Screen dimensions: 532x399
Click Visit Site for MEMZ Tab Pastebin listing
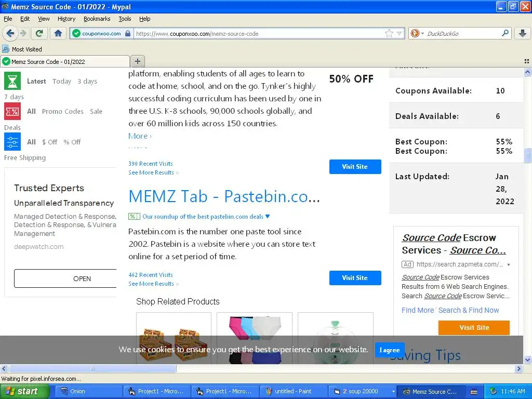pyautogui.click(x=355, y=278)
